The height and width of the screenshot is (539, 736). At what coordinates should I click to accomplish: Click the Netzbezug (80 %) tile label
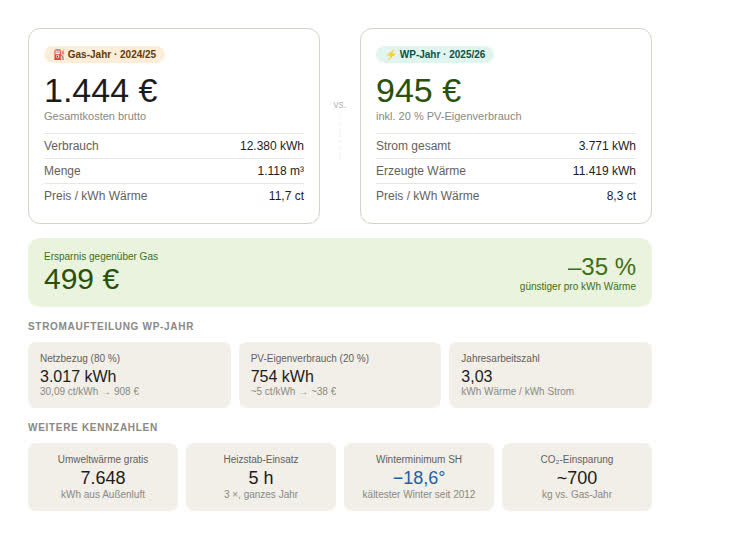[80, 358]
